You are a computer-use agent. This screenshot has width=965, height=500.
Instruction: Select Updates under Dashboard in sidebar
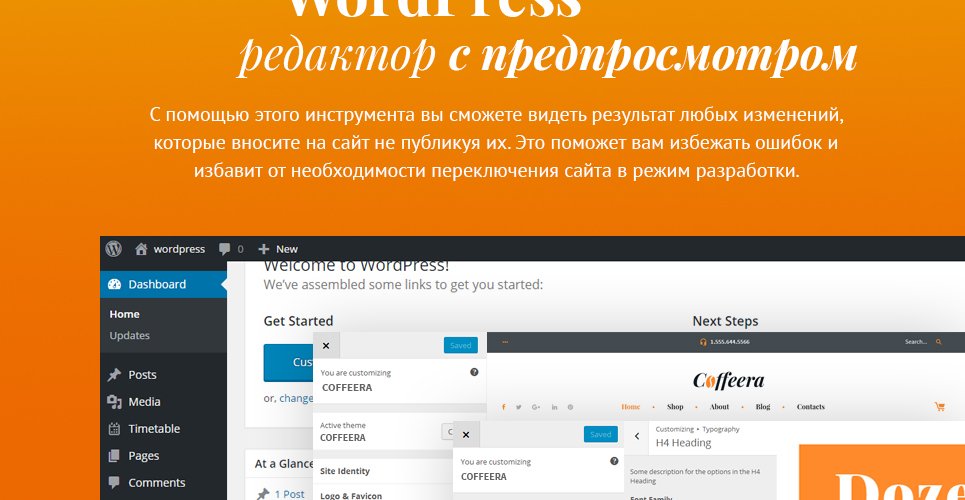coord(129,336)
